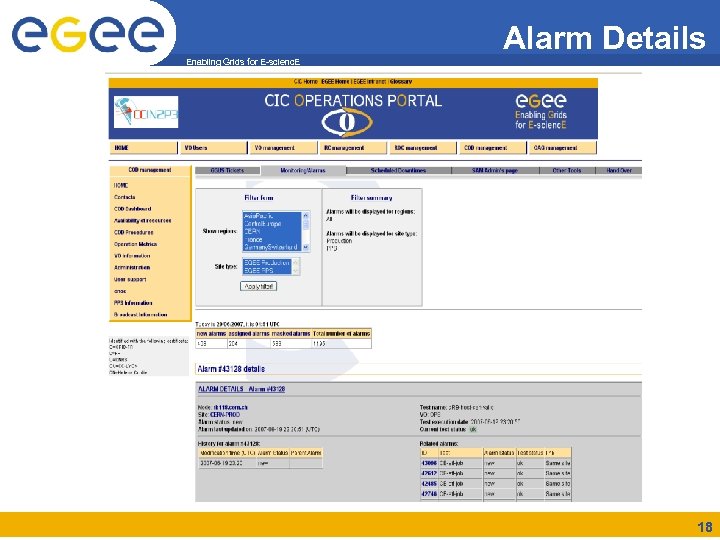Select GermanySwitzerland in the Show regions list
720x540 pixels.
(272, 248)
